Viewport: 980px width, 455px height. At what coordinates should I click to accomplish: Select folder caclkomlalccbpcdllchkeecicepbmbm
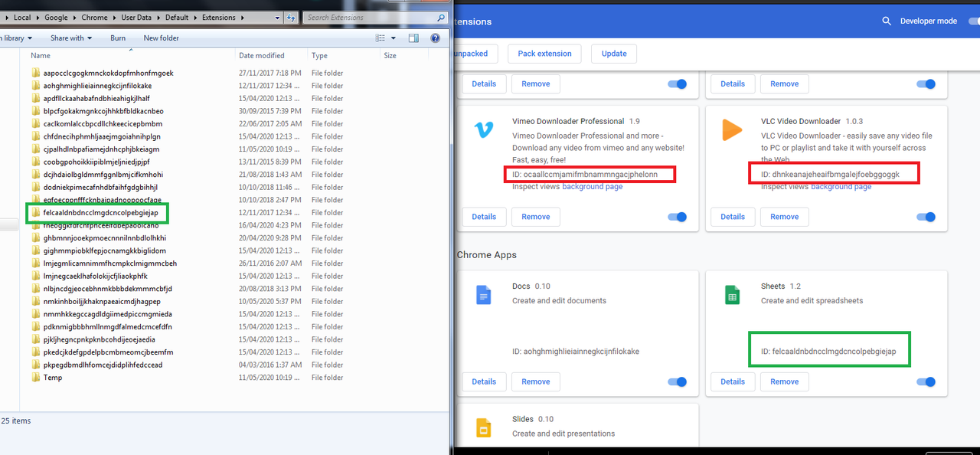coord(103,124)
